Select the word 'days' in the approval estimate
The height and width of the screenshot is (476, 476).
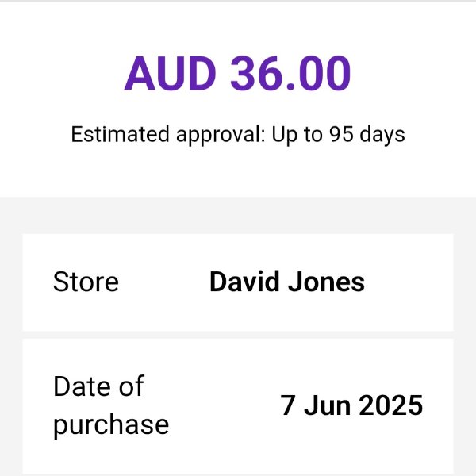pyautogui.click(x=383, y=134)
